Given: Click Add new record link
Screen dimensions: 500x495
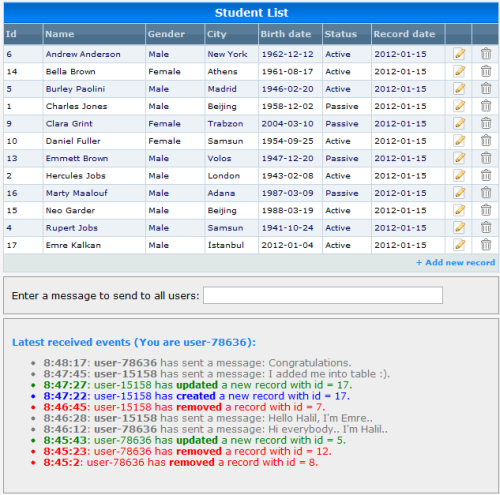Looking at the screenshot, I should pyautogui.click(x=455, y=262).
